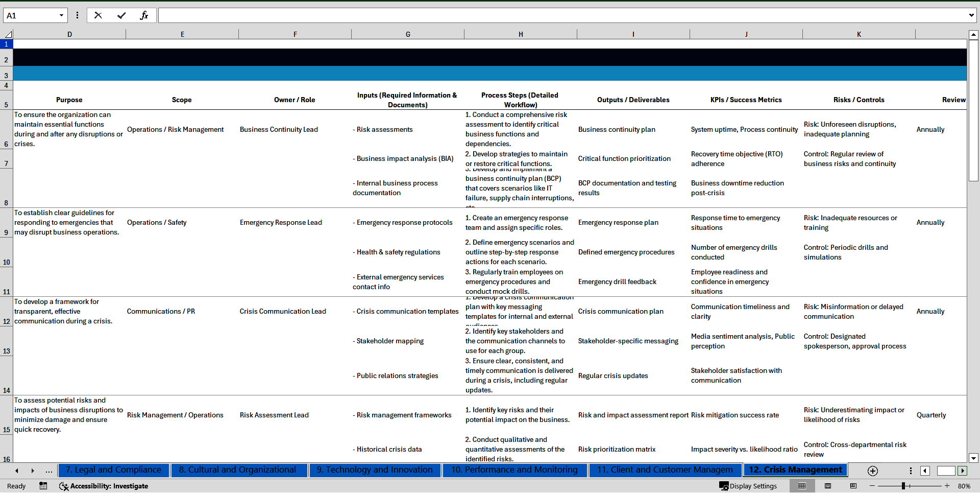
Task: Switch to Normal view
Action: coord(802,486)
